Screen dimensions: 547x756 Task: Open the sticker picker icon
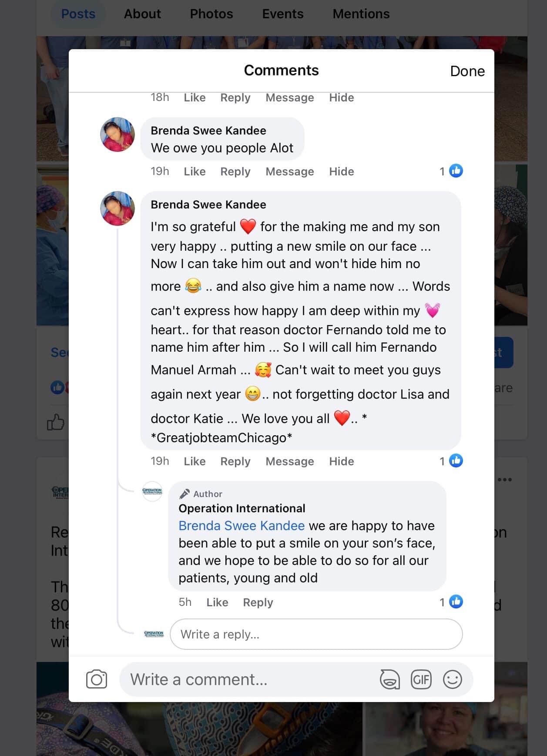point(389,679)
